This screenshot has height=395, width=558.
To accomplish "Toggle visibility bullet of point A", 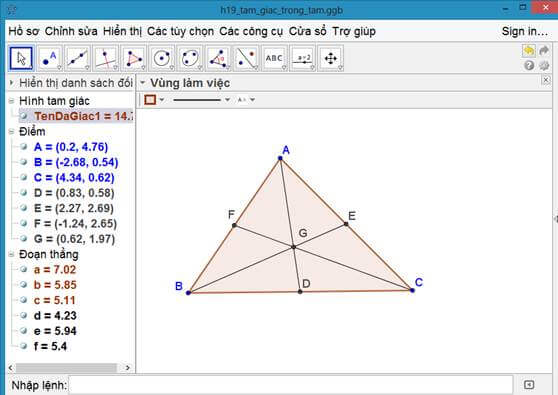I will (x=24, y=147).
